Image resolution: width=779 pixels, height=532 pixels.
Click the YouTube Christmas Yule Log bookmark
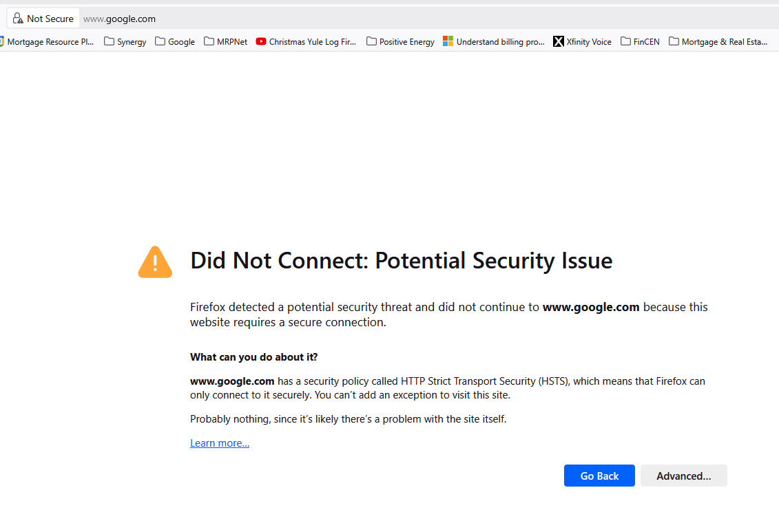pyautogui.click(x=306, y=42)
